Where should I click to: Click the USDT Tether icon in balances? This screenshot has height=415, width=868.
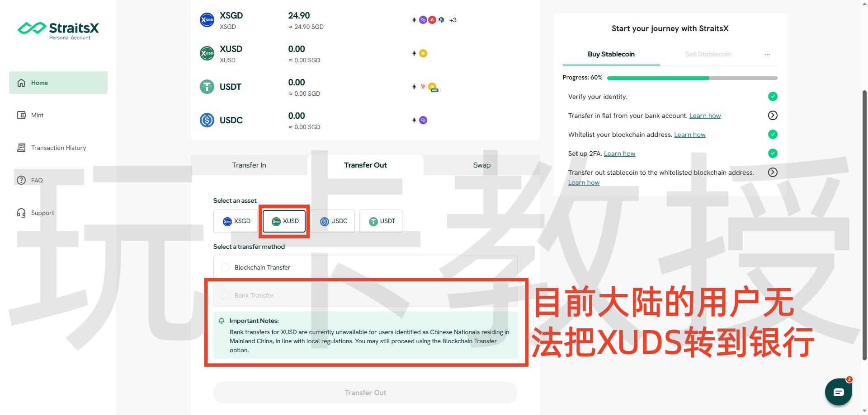click(x=207, y=87)
